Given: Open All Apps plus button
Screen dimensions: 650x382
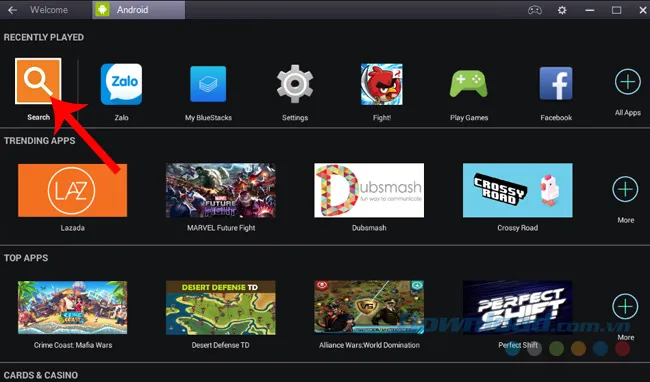Looking at the screenshot, I should point(628,82).
